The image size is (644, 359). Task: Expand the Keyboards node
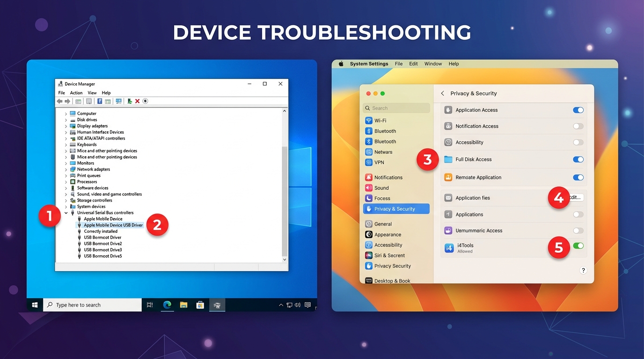coord(66,144)
